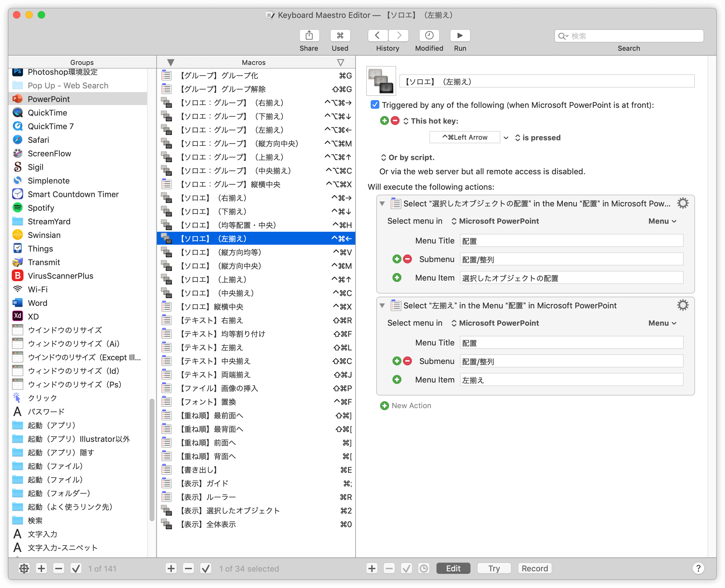Click the clock icon next to the Edit button
Viewport: 725px width, 588px height.
pyautogui.click(x=424, y=568)
